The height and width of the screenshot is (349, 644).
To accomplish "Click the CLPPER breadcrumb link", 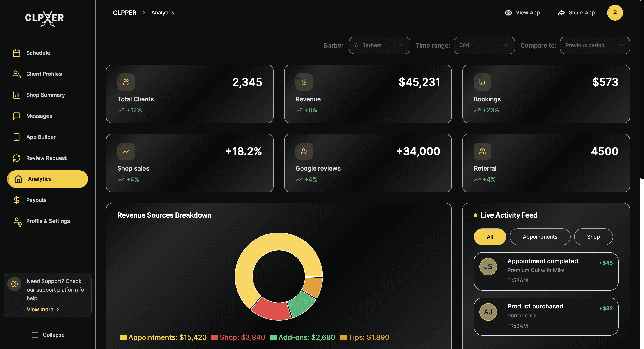I will click(124, 13).
